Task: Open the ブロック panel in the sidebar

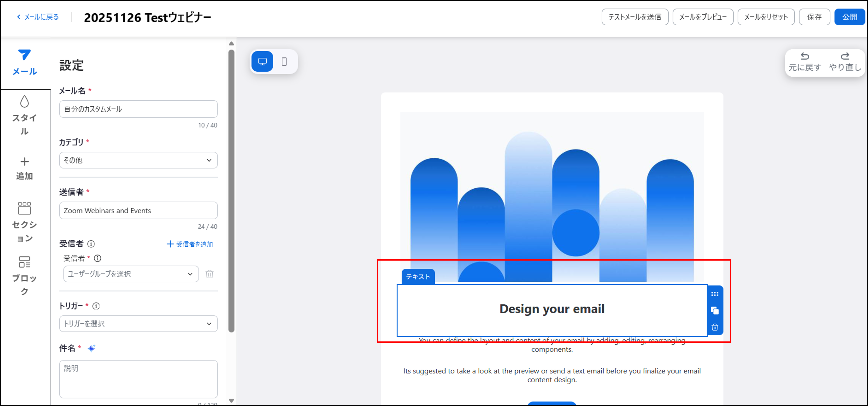Action: pyautogui.click(x=25, y=276)
